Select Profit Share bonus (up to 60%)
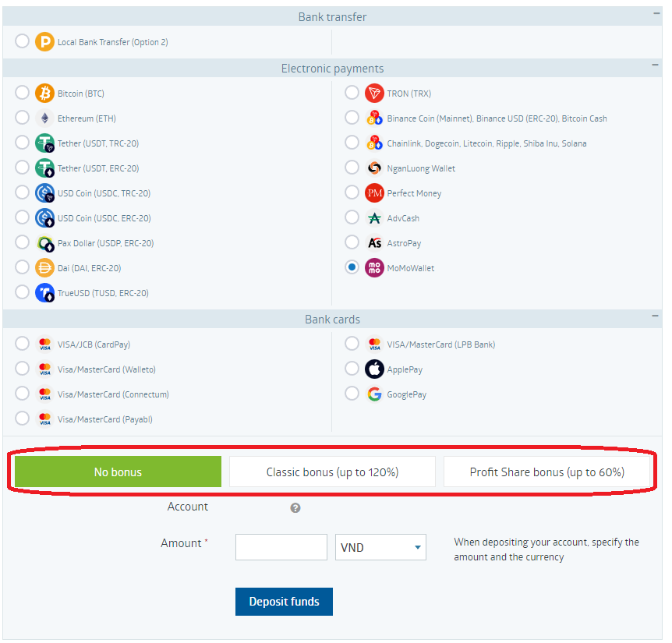This screenshot has height=643, width=672. tap(546, 472)
